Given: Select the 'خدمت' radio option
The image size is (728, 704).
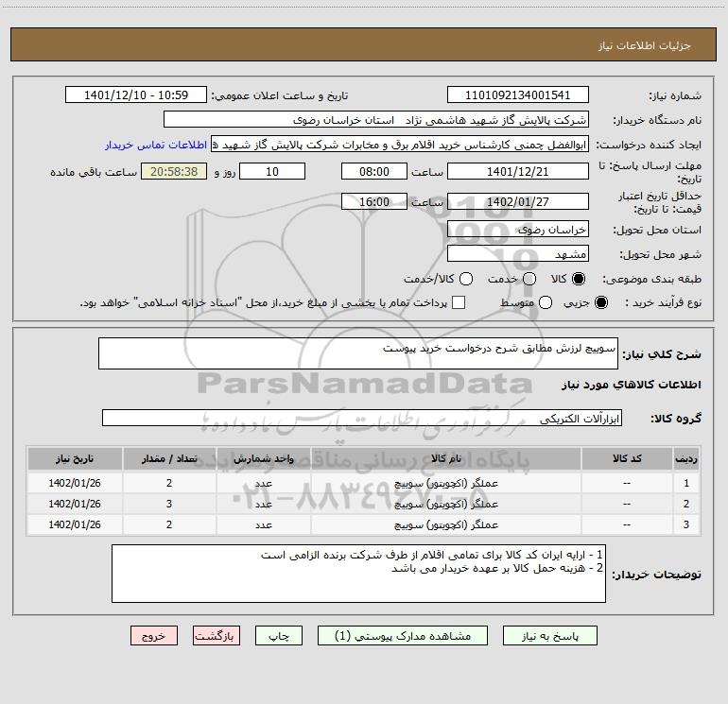Looking at the screenshot, I should pyautogui.click(x=529, y=279).
